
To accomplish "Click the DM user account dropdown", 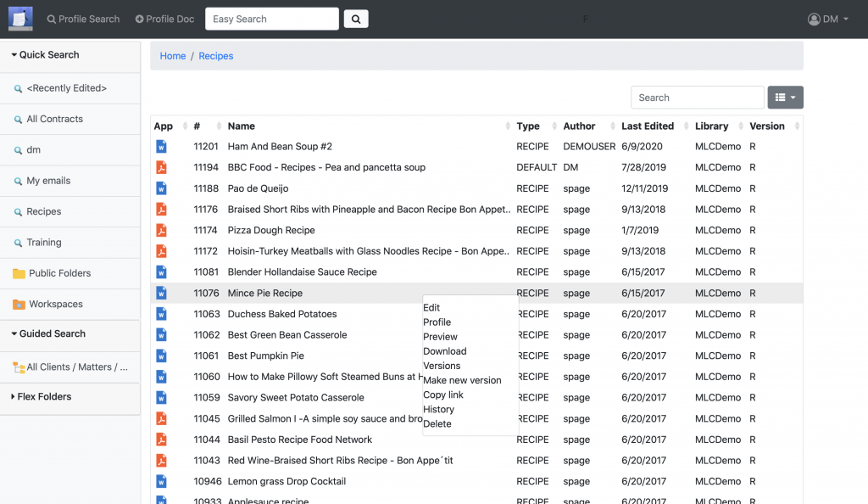I will 827,19.
